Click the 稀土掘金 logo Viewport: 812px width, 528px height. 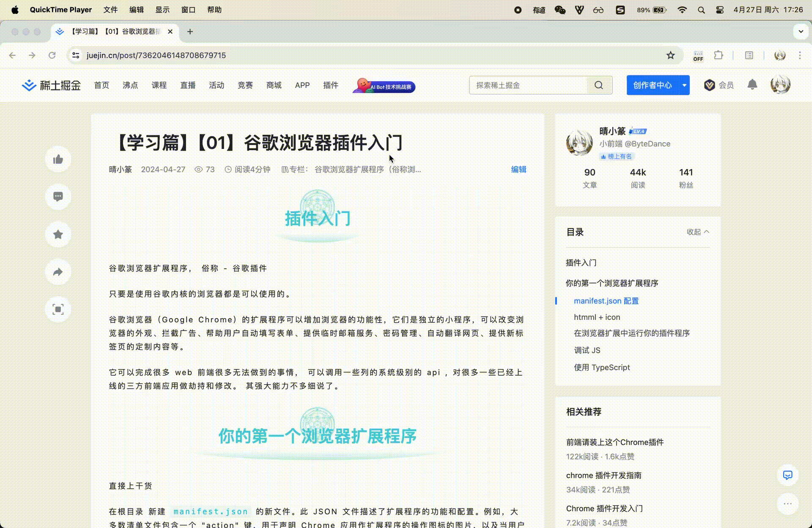51,85
